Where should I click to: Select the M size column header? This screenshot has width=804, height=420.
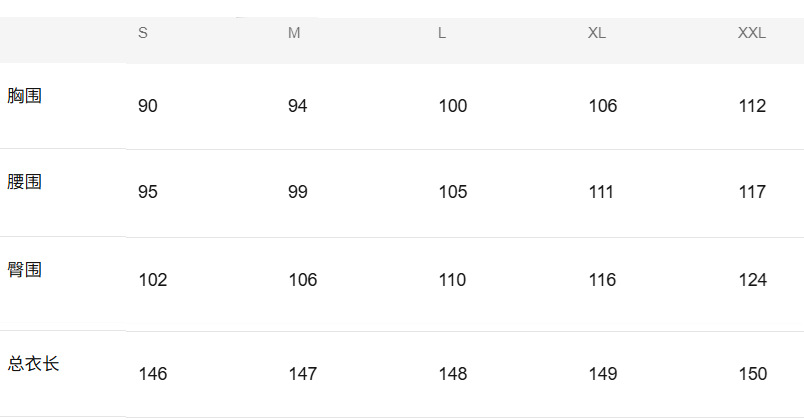pyautogui.click(x=294, y=33)
